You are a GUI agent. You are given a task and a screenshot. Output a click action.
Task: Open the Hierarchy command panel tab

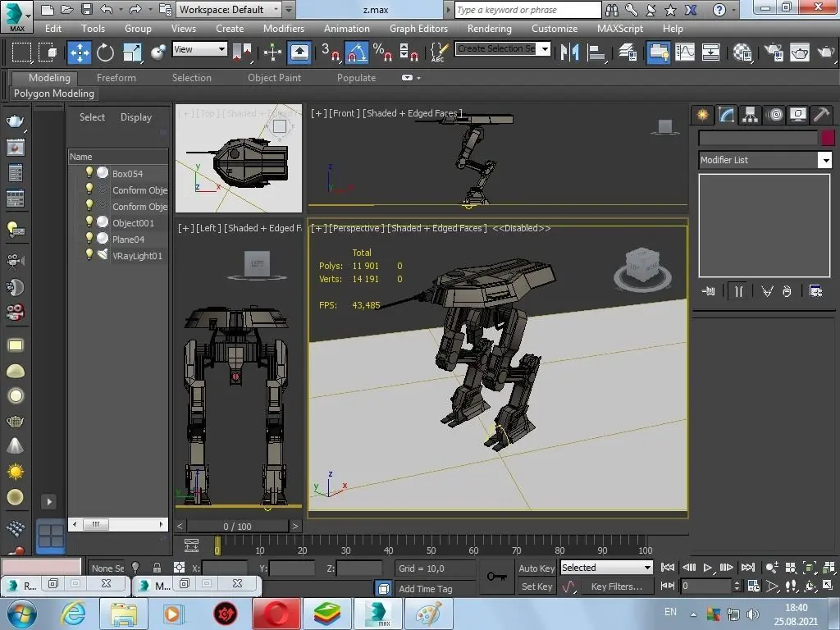click(x=750, y=115)
